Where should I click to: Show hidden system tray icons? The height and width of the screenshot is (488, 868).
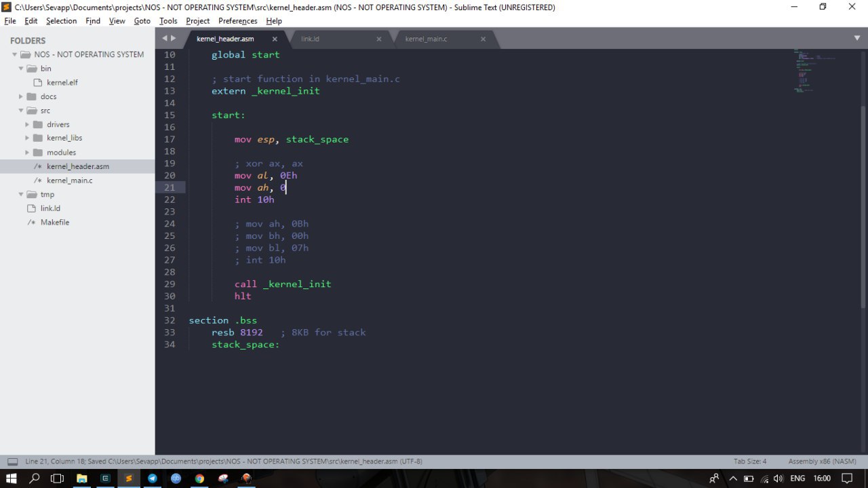tap(732, 478)
